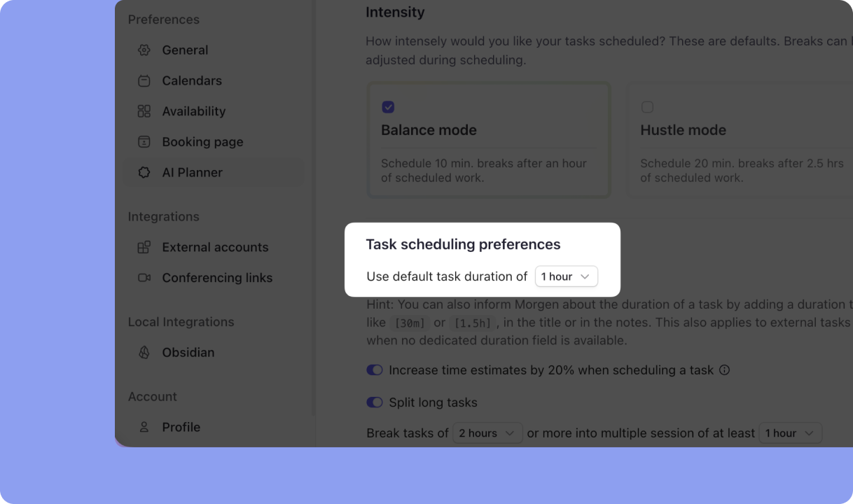Screen dimensions: 853x504
Task: Select the Balance mode card
Action: point(488,139)
